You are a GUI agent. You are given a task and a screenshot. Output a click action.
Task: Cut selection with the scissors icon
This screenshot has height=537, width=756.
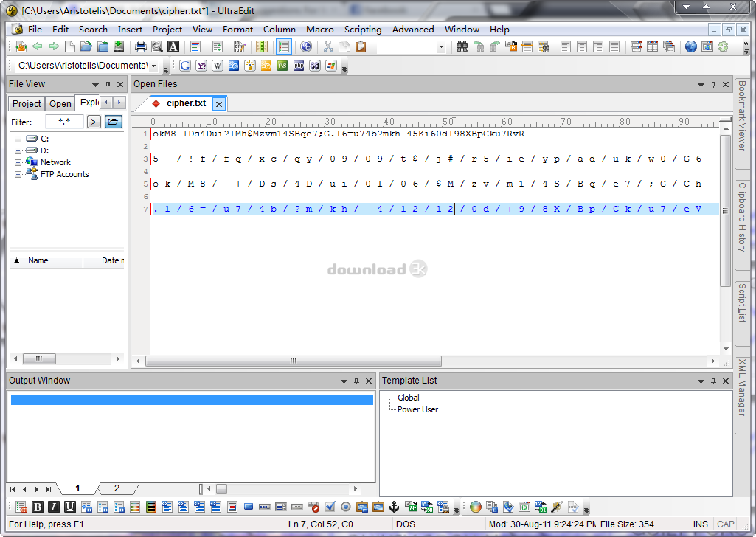click(328, 46)
